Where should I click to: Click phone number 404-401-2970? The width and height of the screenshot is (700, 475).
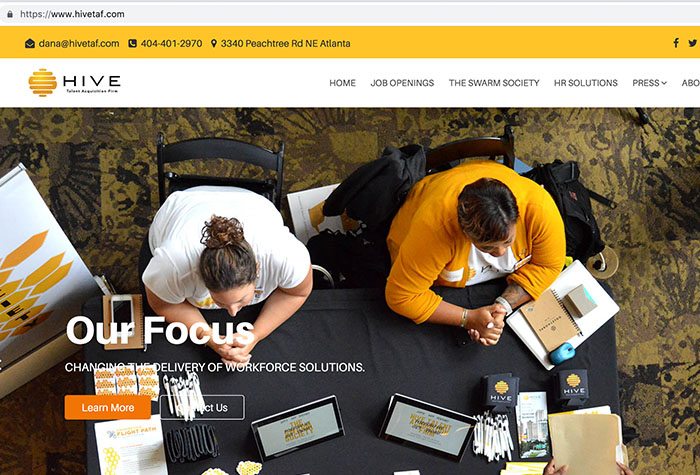[x=171, y=43]
